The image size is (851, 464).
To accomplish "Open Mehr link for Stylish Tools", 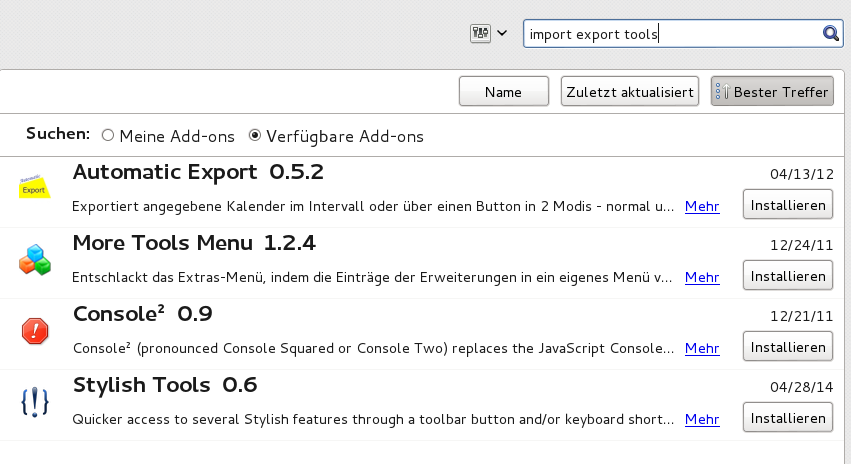I will (702, 419).
